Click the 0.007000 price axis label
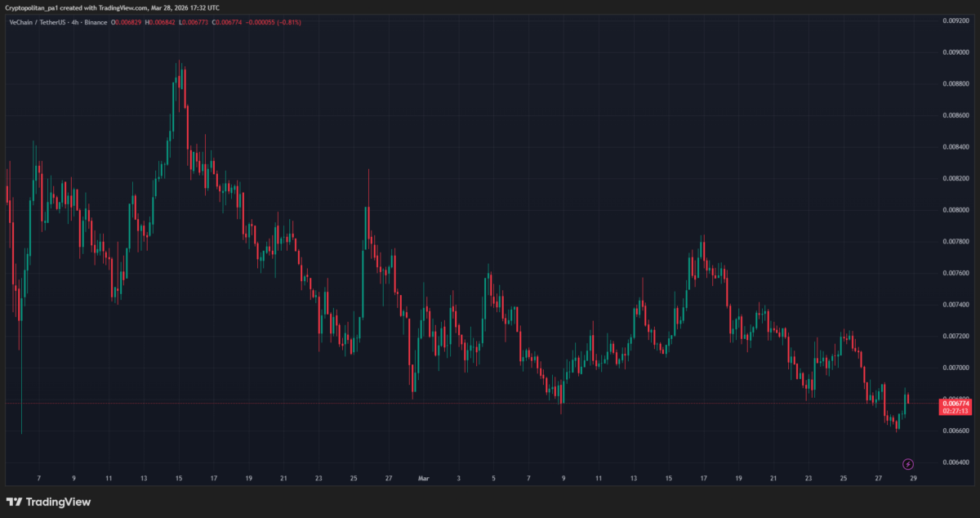The image size is (980, 518). [955, 368]
